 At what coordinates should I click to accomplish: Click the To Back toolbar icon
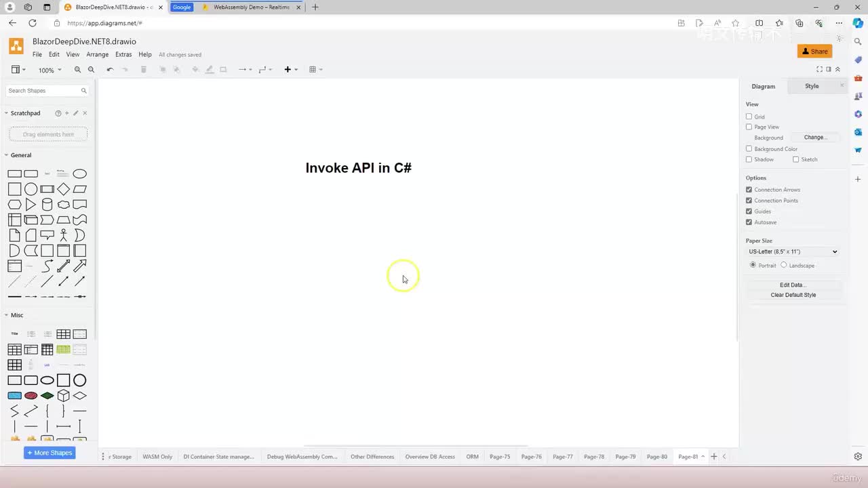click(176, 69)
